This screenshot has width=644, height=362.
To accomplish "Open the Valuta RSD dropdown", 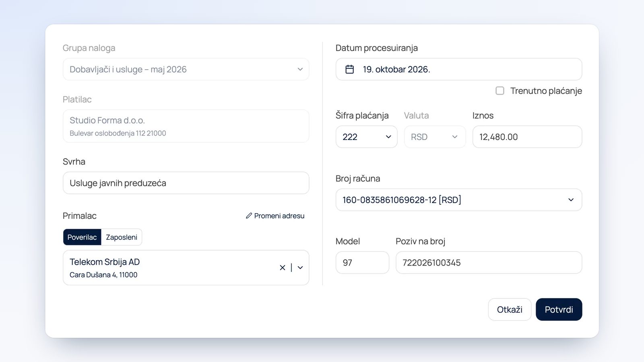I will click(x=435, y=137).
